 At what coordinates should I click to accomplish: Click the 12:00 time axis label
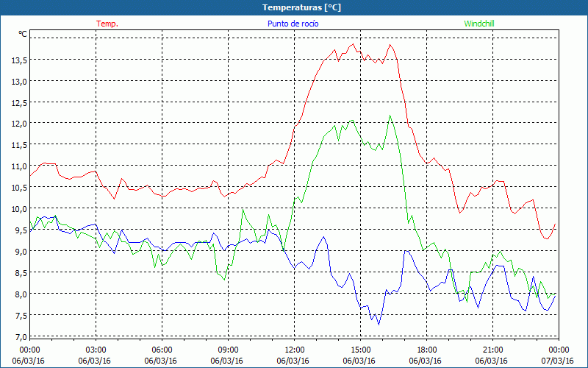click(295, 350)
